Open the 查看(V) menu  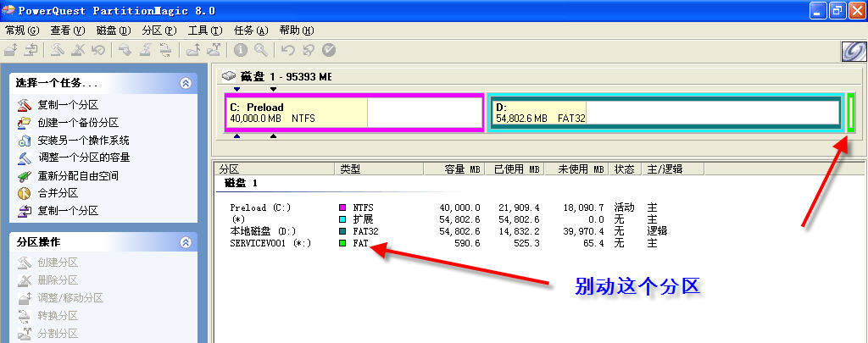pos(68,30)
